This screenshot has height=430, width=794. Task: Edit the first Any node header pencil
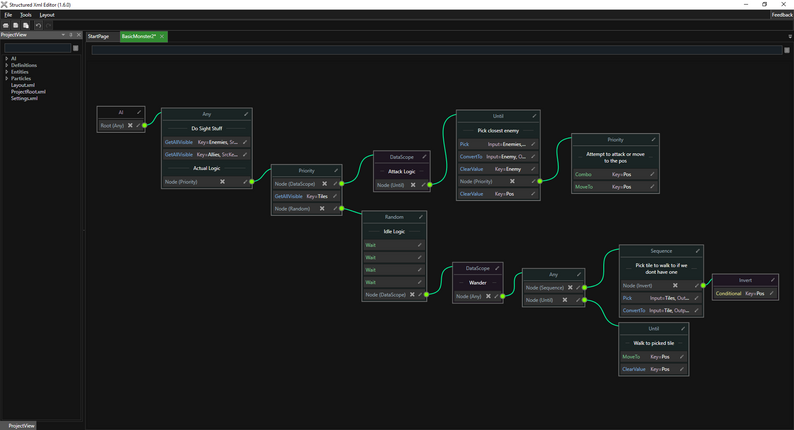pos(246,114)
